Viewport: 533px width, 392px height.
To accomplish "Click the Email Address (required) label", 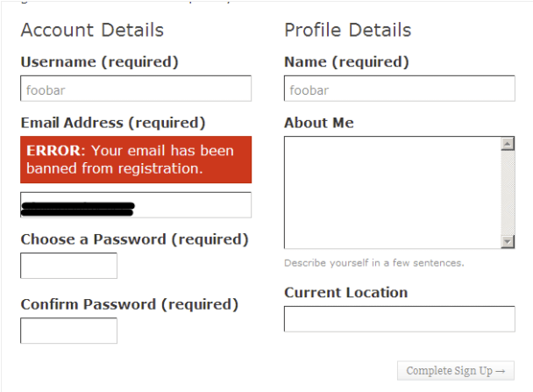I will pyautogui.click(x=112, y=123).
